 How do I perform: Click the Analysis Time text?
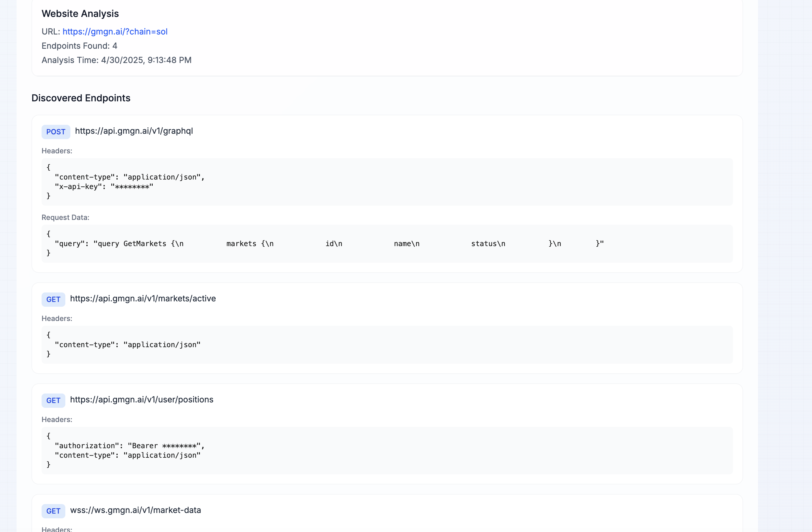tap(116, 60)
